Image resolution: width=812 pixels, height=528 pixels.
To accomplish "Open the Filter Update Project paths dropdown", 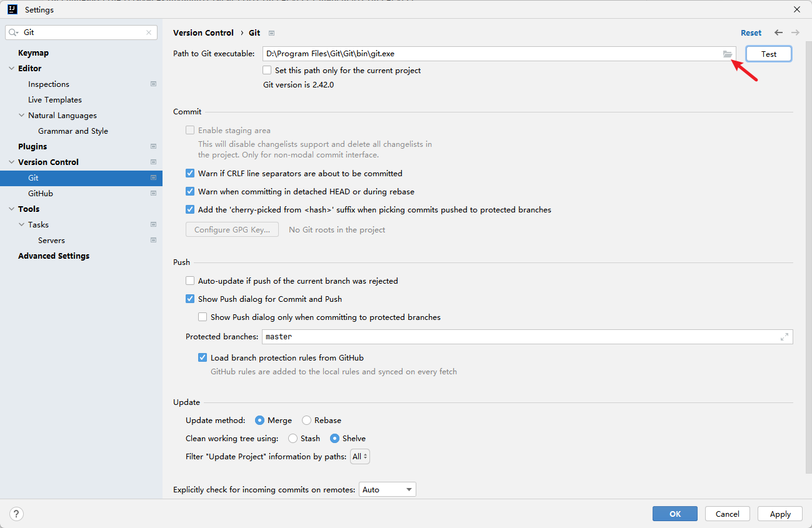I will tap(360, 457).
